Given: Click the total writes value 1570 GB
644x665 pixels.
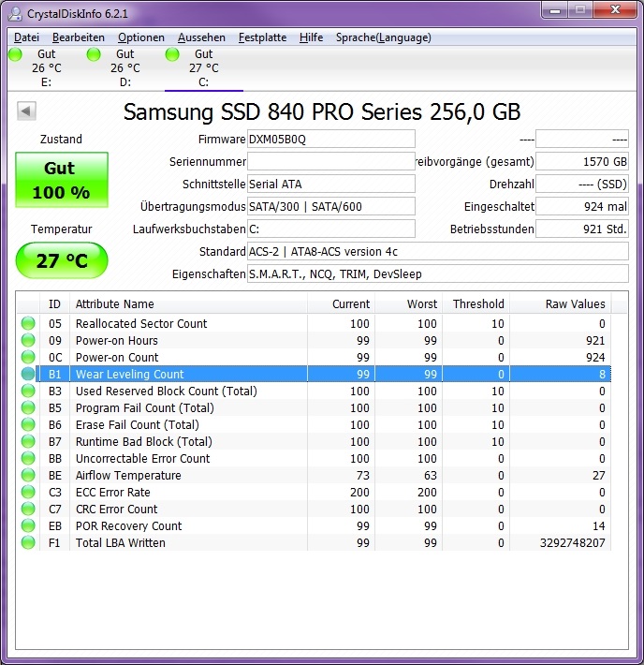Looking at the screenshot, I should tap(582, 162).
